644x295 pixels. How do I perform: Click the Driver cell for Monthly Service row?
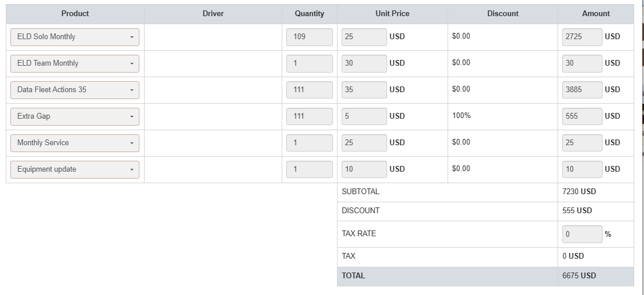coord(213,143)
